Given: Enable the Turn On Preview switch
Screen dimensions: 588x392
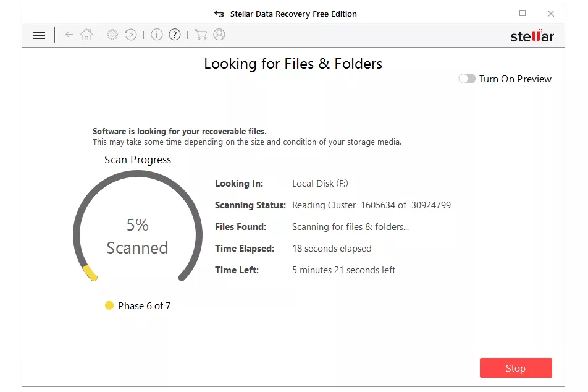Looking at the screenshot, I should [467, 79].
